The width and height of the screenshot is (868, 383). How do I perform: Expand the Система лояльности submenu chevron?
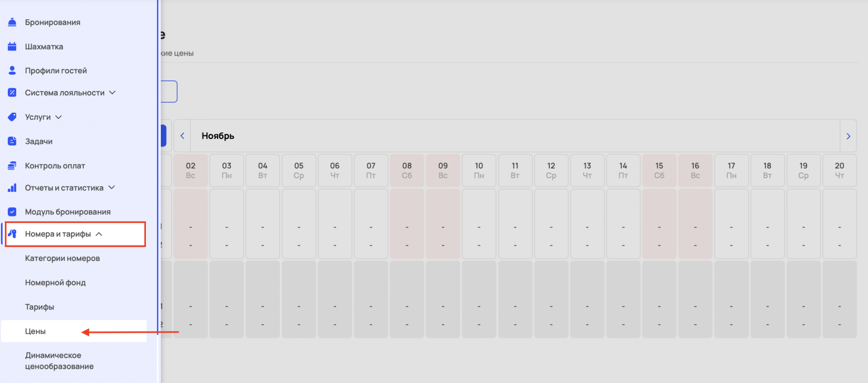click(113, 93)
